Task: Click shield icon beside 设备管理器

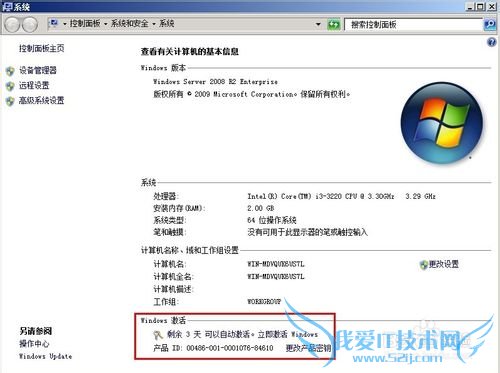Action: (10, 71)
